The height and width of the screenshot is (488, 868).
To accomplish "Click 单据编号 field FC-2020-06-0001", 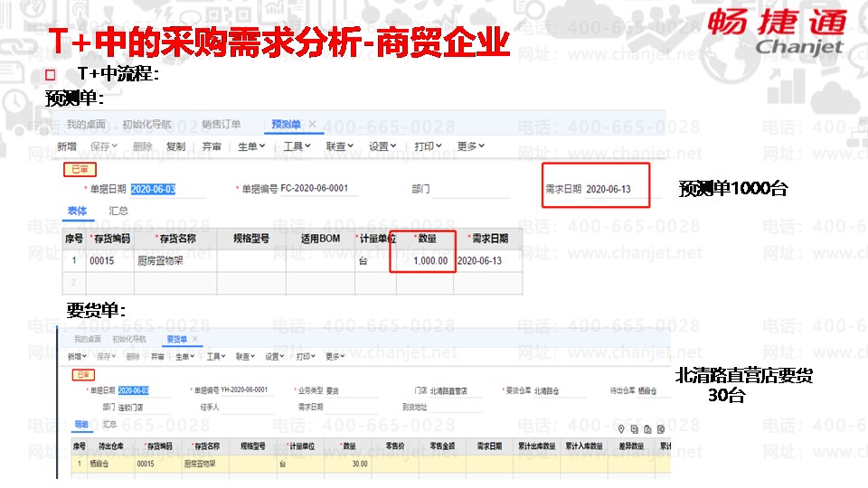I will coord(318,189).
